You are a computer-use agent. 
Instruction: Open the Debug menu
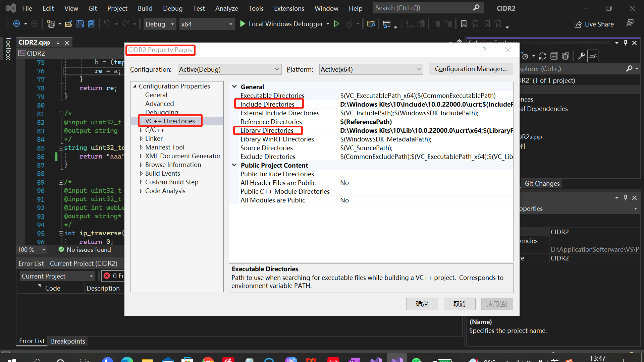[173, 8]
